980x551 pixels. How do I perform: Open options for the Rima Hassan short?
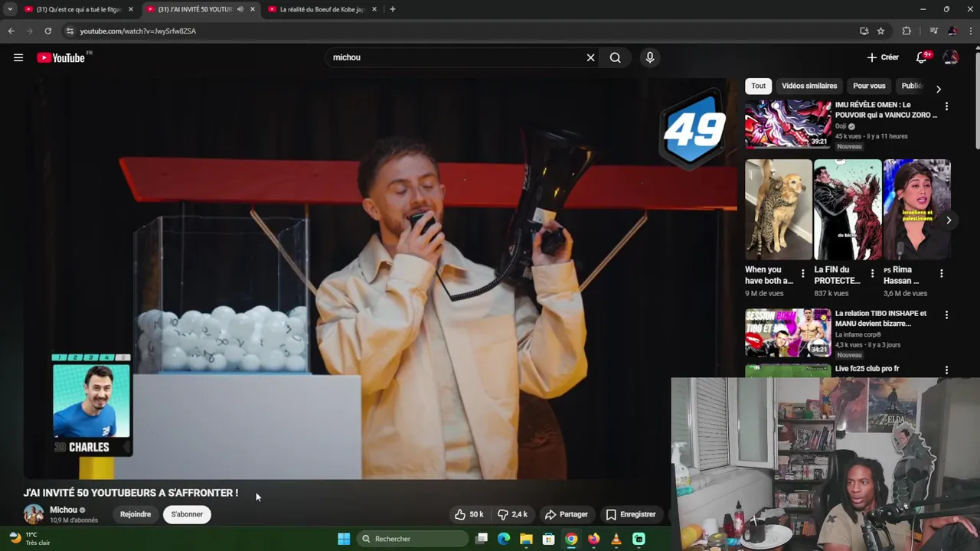pos(941,273)
